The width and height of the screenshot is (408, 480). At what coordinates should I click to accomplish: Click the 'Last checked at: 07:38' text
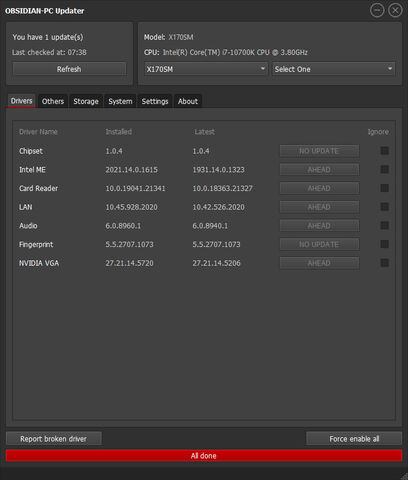(49, 52)
